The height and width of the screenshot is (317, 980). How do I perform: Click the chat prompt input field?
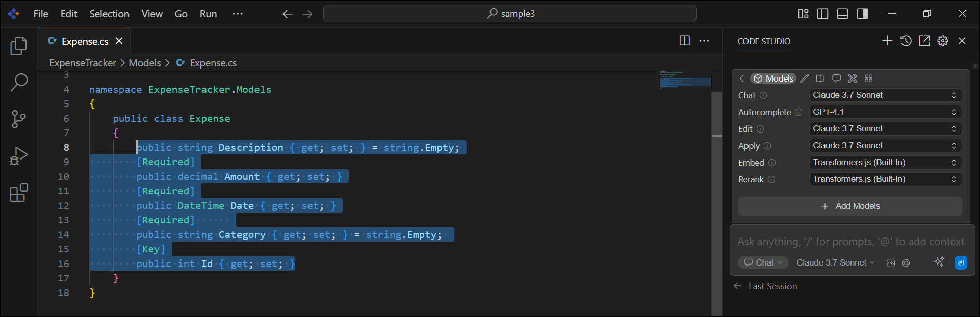pos(850,242)
